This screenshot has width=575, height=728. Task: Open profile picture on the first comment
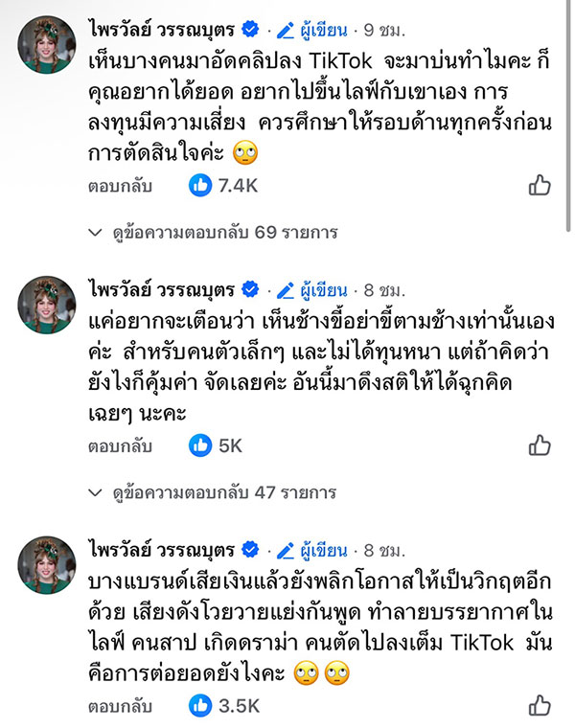tap(47, 45)
